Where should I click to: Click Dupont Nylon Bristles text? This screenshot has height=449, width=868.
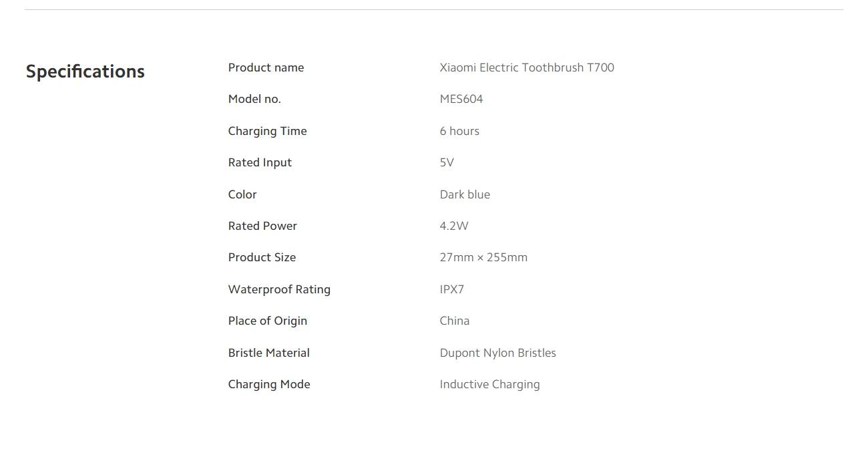click(498, 353)
